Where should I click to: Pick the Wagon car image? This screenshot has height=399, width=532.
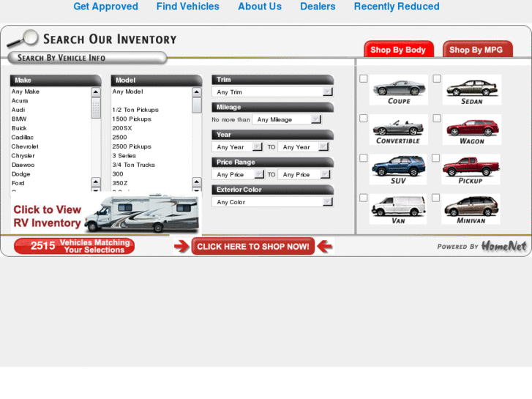(x=472, y=128)
